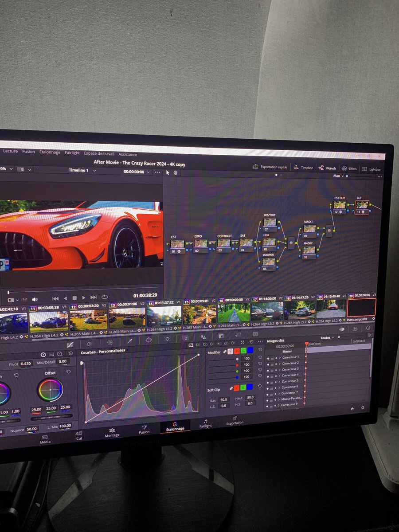The width and height of the screenshot is (399, 532).
Task: Adjust the Offset color wheel
Action: tap(50, 390)
